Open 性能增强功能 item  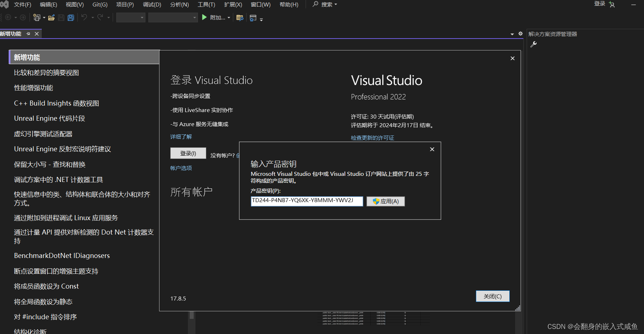click(x=33, y=88)
